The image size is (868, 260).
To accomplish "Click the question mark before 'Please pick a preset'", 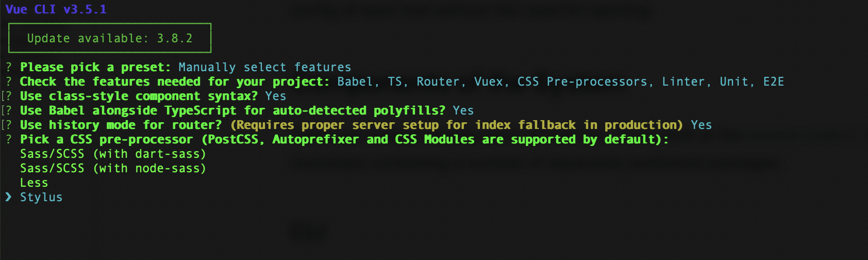I will click(8, 67).
